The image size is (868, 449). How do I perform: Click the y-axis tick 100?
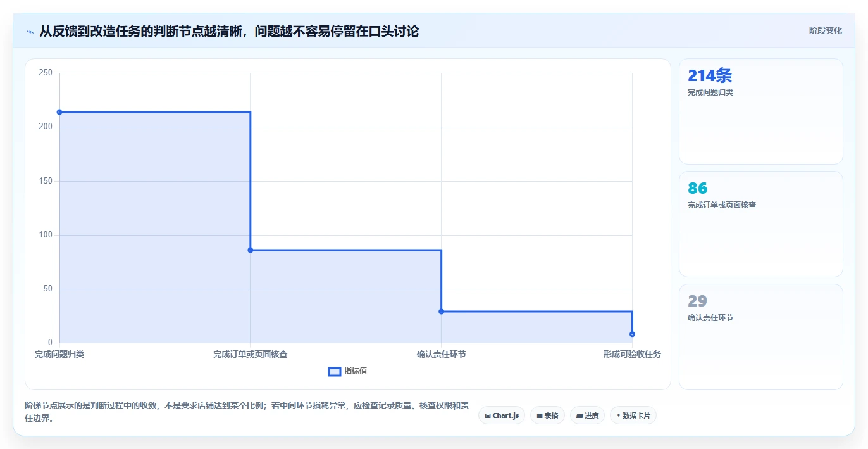pos(46,235)
